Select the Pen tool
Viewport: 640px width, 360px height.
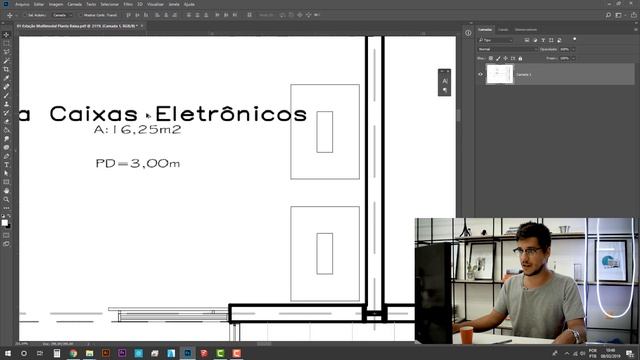6,156
